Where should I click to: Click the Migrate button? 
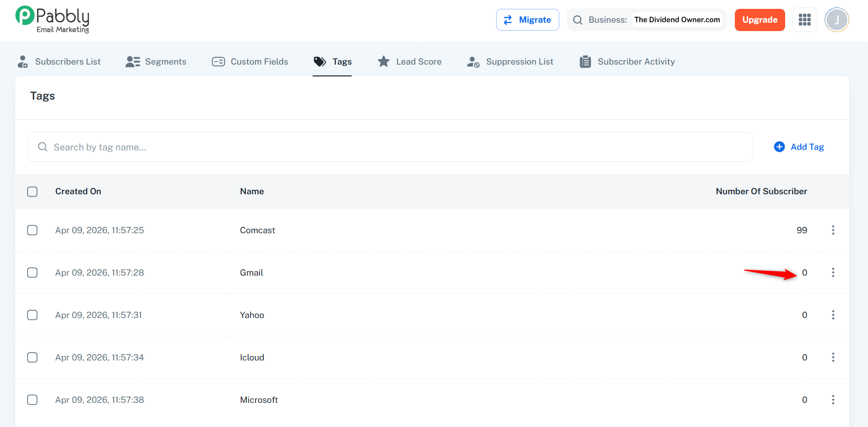pos(527,20)
